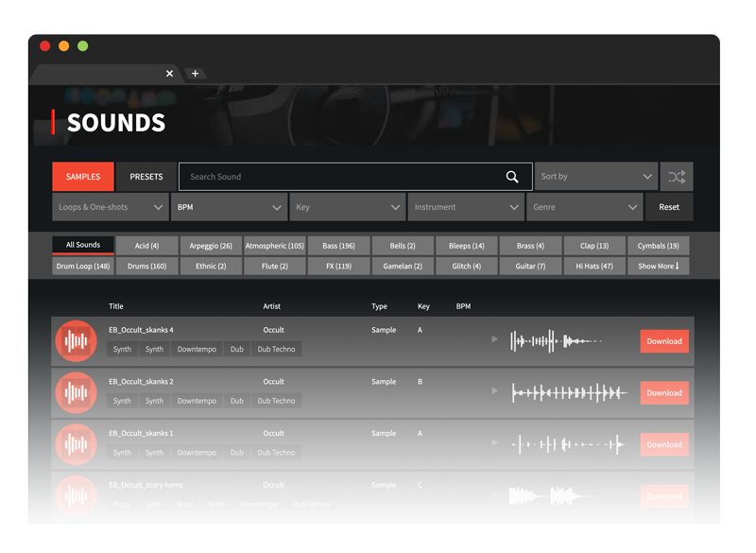Open the EB_Occult_skanks 1 title
This screenshot has width=756, height=553.
[x=141, y=433]
